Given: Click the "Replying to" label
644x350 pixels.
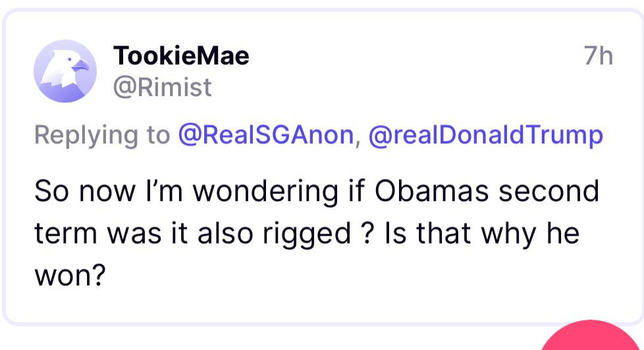Looking at the screenshot, I should (103, 135).
